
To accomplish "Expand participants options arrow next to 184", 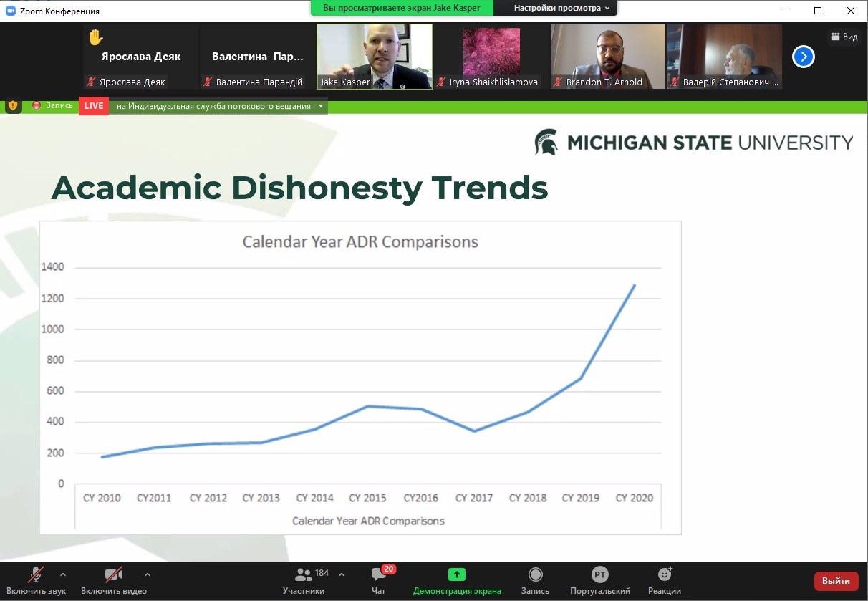I will pos(341,574).
